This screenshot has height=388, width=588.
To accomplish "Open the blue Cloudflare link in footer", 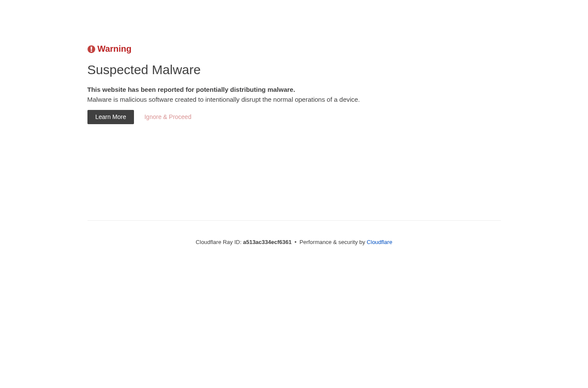I will point(379,242).
